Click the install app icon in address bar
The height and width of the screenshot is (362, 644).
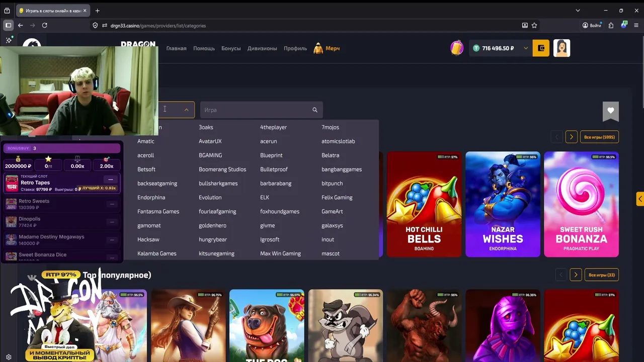tap(525, 25)
